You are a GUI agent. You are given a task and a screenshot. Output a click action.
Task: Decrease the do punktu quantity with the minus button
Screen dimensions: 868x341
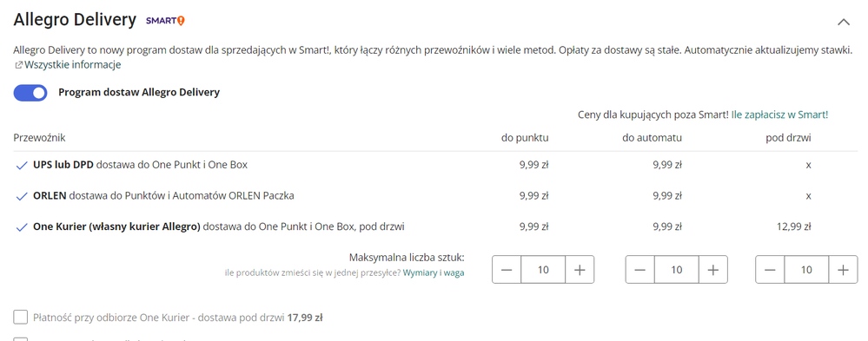point(507,270)
